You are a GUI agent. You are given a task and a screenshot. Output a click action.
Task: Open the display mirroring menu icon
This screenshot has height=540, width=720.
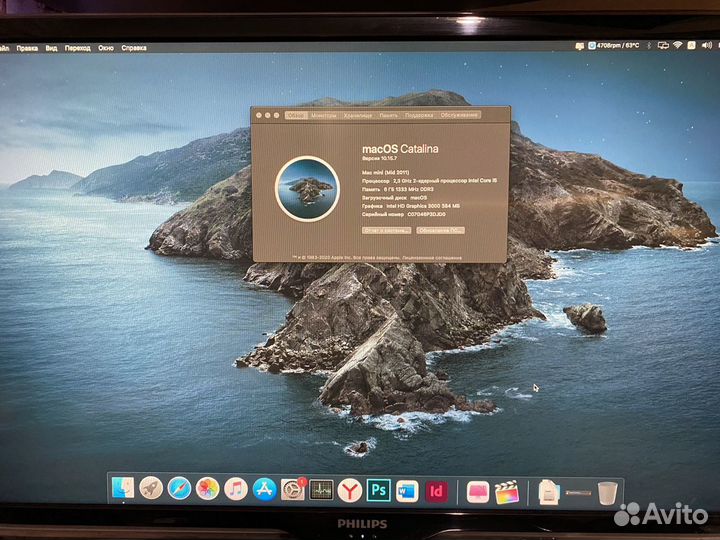tap(663, 45)
